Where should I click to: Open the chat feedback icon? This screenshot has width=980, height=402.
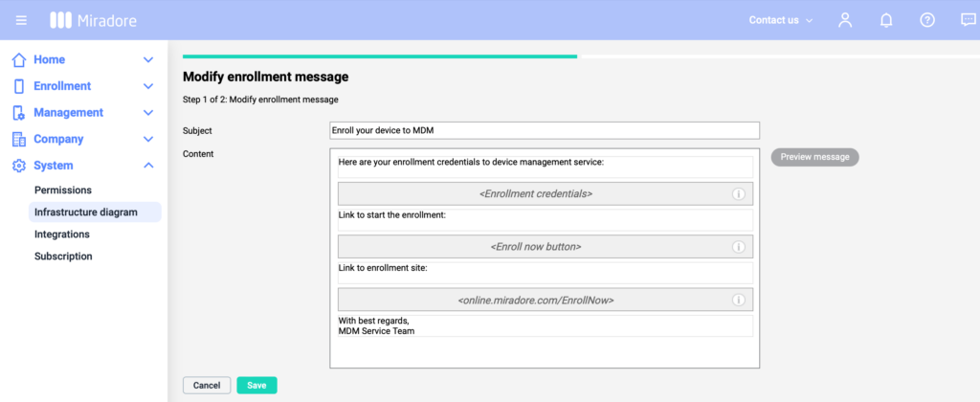[x=968, y=20]
